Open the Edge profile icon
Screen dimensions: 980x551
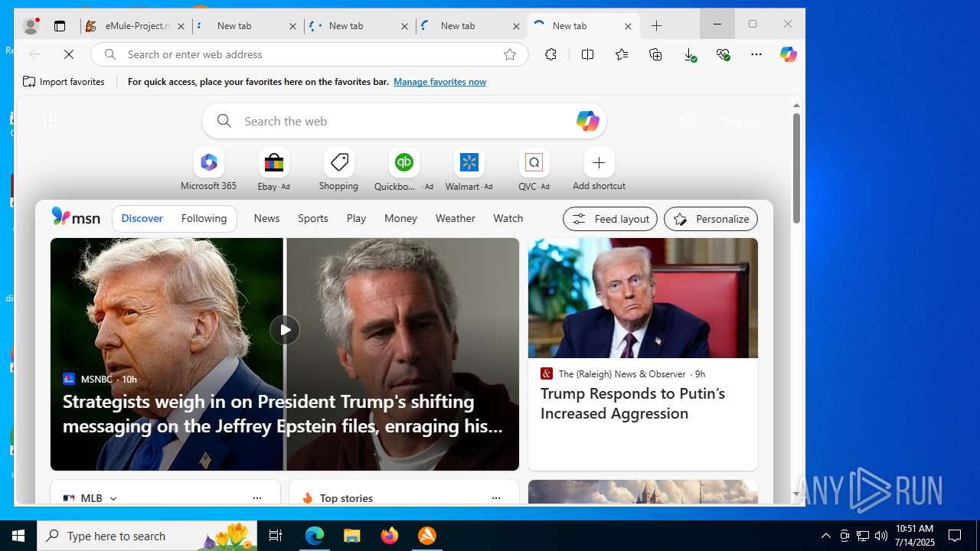pos(31,25)
